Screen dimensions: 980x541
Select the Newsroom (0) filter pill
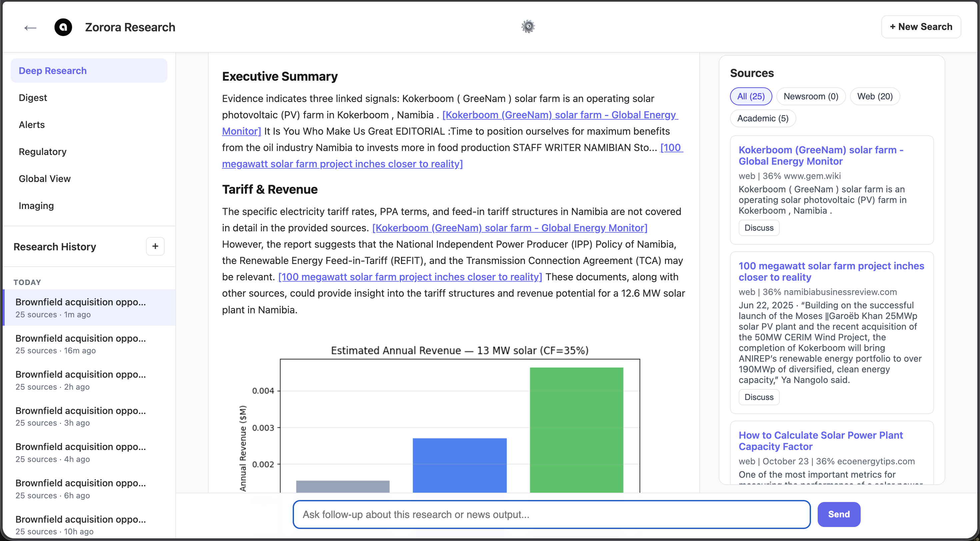tap(811, 96)
